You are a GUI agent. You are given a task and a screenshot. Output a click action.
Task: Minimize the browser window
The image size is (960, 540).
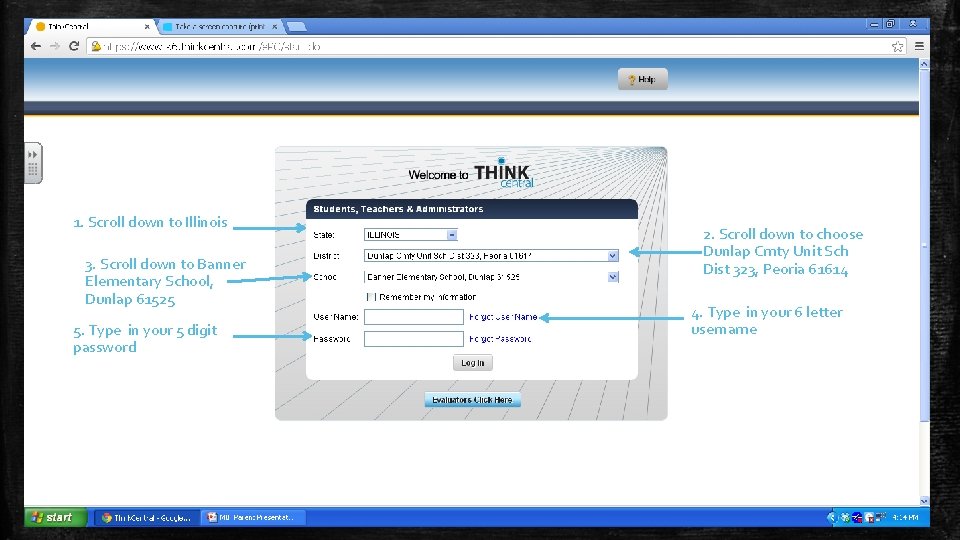point(874,24)
